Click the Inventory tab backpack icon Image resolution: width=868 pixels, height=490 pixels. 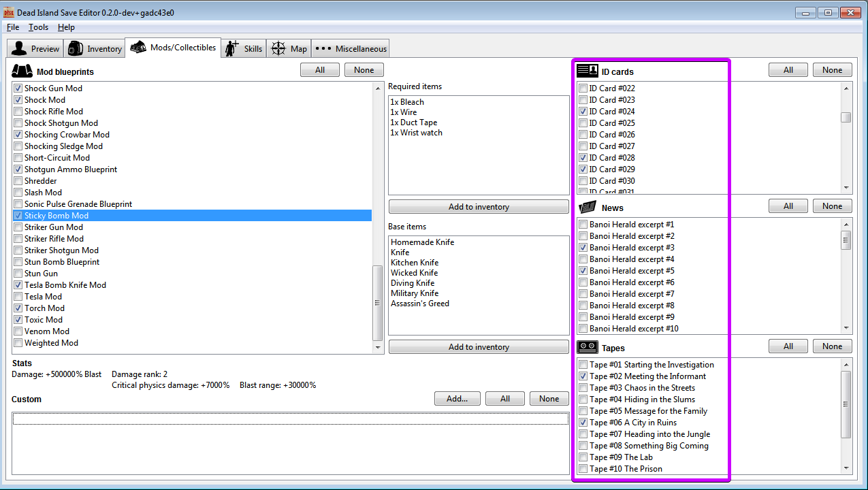click(76, 48)
